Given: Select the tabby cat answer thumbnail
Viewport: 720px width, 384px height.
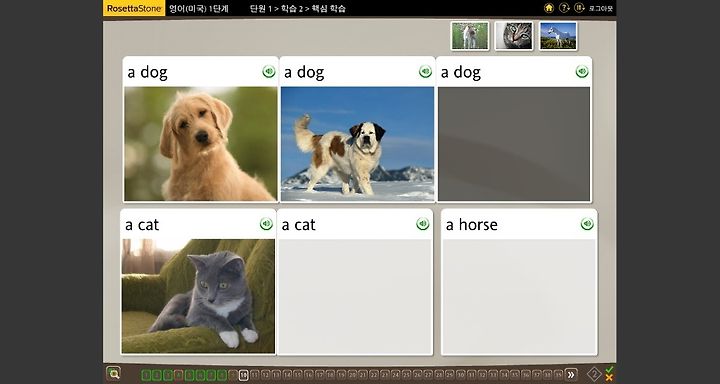Looking at the screenshot, I should 514,36.
